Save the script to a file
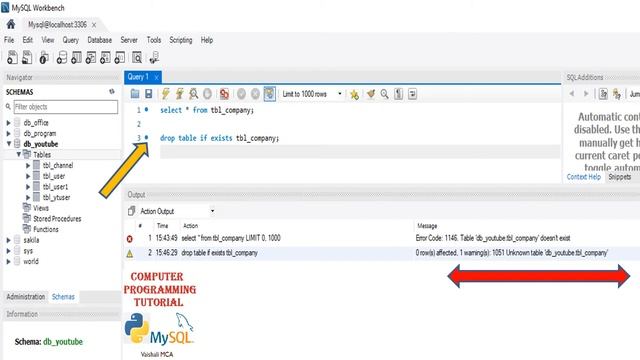The image size is (640, 360). click(x=149, y=94)
